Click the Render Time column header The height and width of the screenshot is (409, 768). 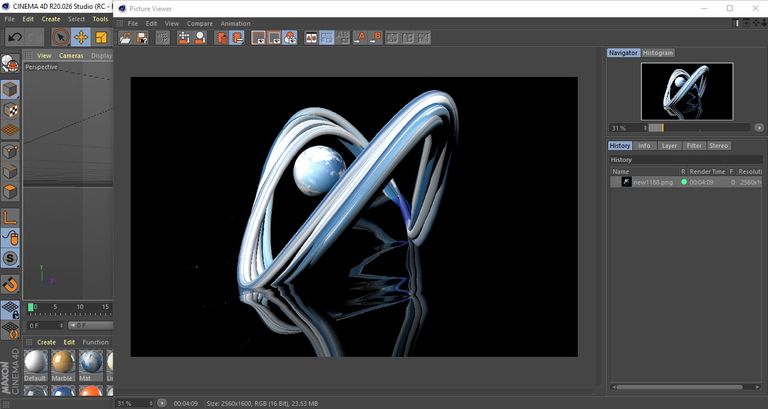pos(707,172)
